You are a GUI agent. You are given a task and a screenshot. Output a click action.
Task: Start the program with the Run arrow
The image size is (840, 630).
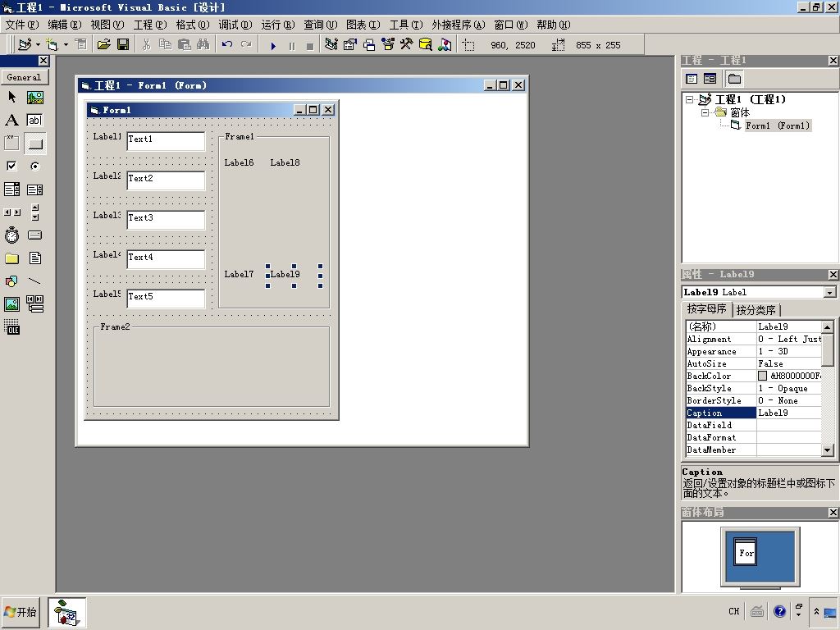(273, 46)
